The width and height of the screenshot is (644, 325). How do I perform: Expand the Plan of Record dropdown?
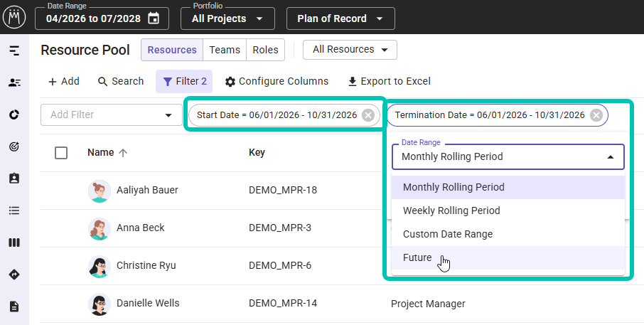click(340, 18)
